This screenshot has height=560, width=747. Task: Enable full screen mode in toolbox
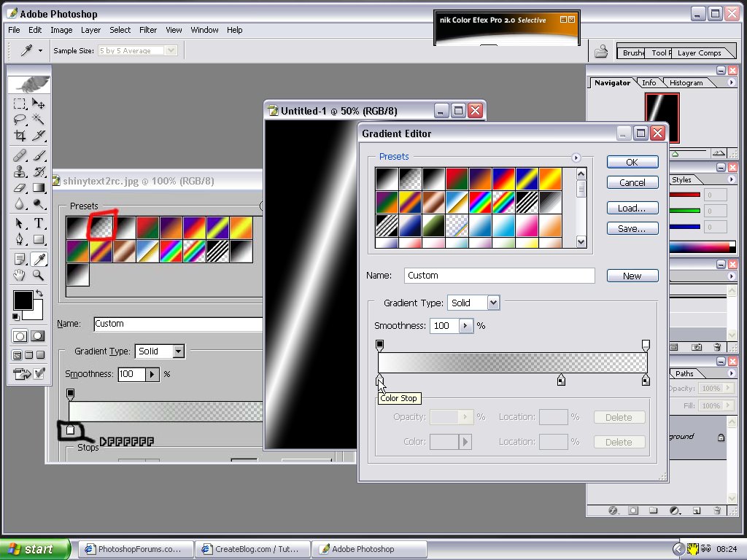(42, 355)
